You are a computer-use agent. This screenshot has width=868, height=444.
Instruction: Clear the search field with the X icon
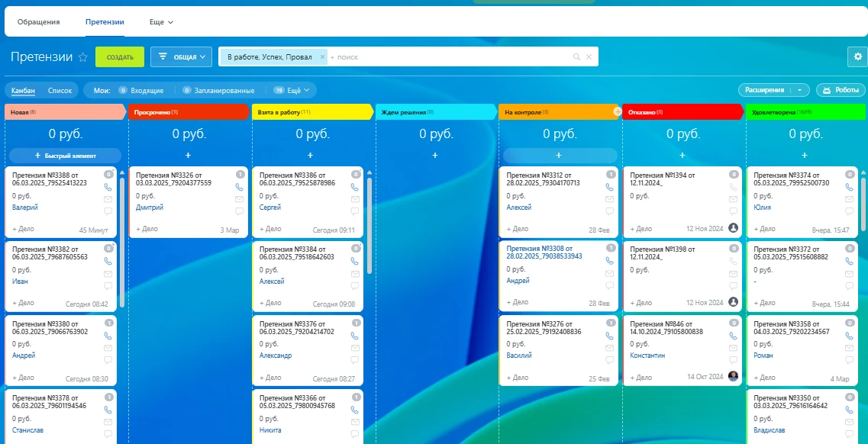[x=589, y=57]
